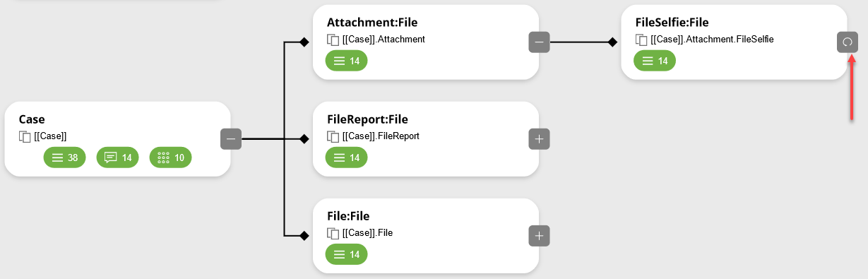The height and width of the screenshot is (279, 868).
Task: Click the copy icon beside [[Case]].FileReport
Action: coord(333,136)
